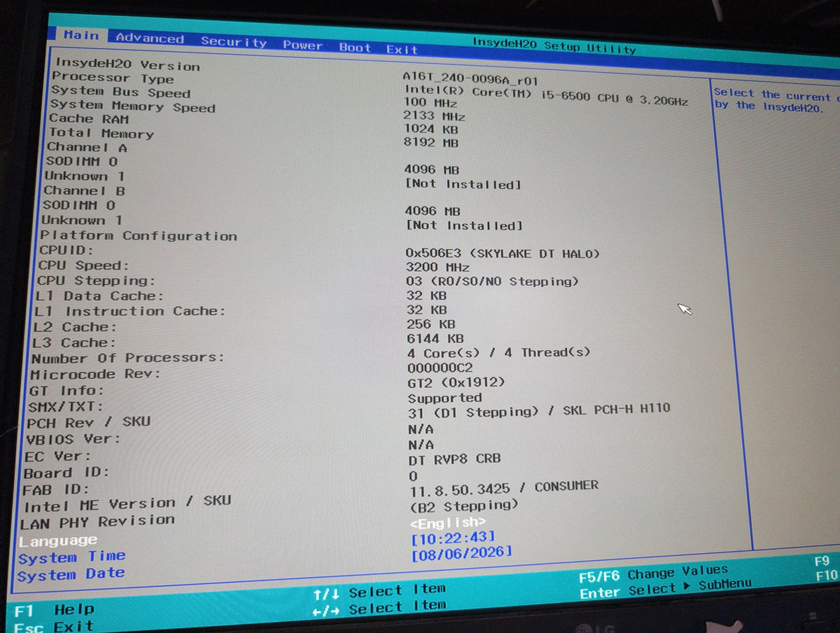Click the CPU Speed: label
Image resolution: width=840 pixels, height=633 pixels.
point(83,265)
